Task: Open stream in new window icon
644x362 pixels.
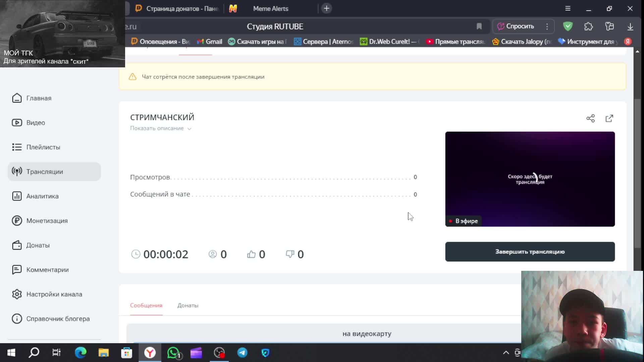Action: tap(609, 118)
